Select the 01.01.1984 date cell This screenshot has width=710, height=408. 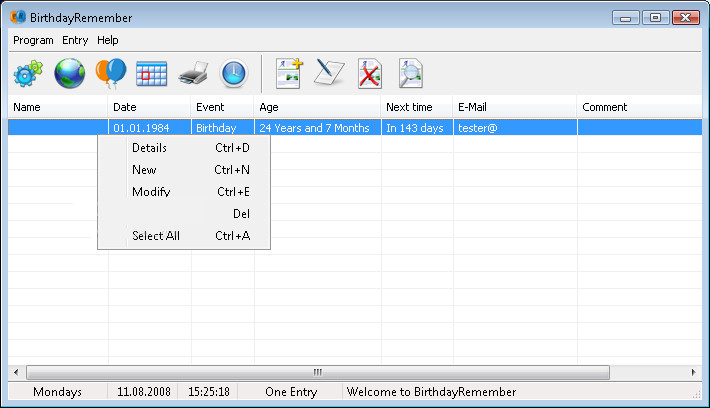150,128
